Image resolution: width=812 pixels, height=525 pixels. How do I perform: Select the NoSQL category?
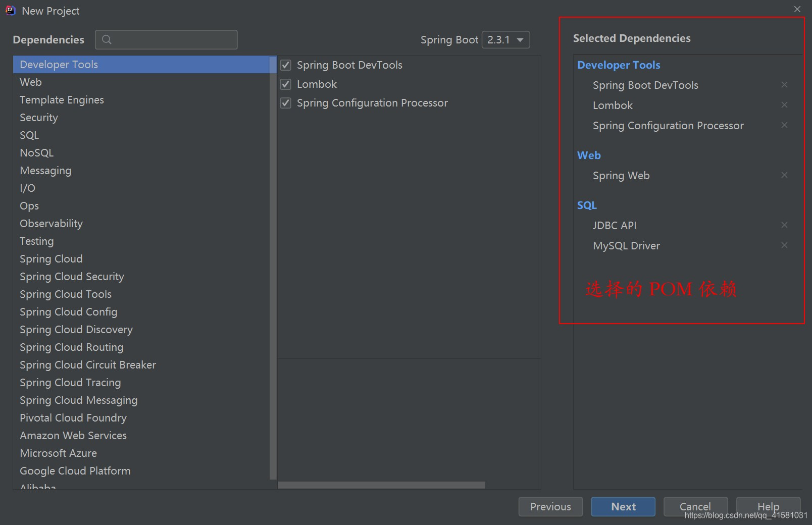141,153
